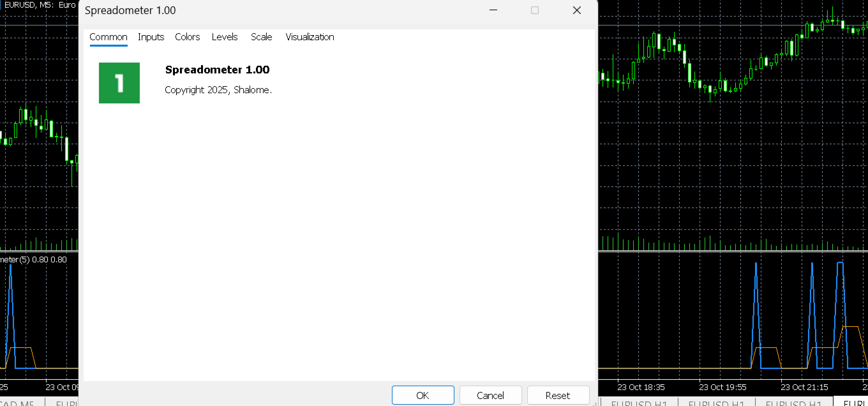
Task: Click the Reset button
Action: tap(558, 395)
